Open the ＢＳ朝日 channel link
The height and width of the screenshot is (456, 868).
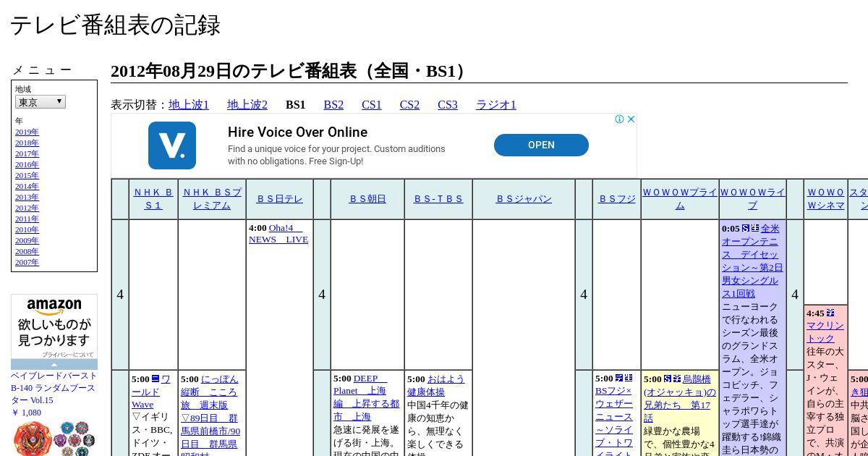click(x=367, y=199)
